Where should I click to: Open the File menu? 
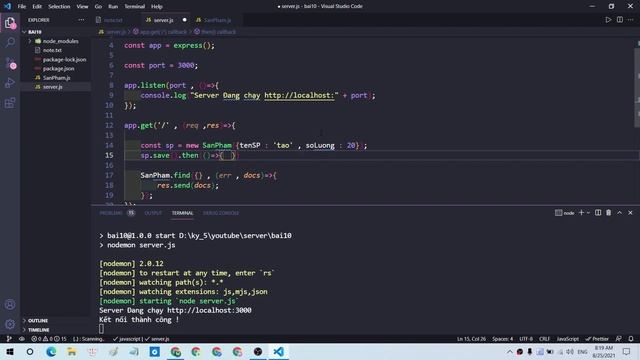pyautogui.click(x=22, y=6)
